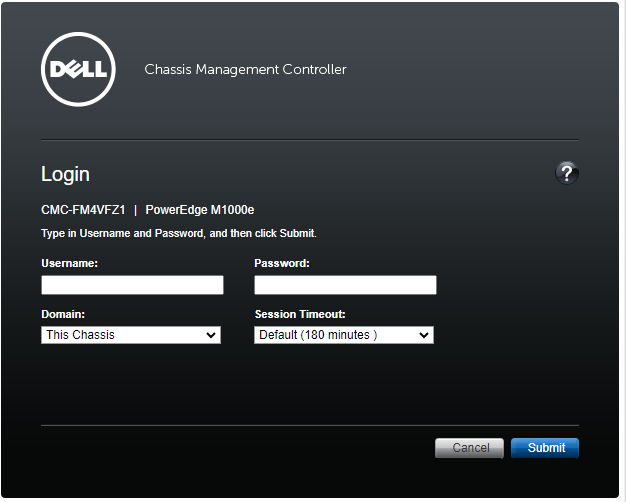Open help with the question mark icon
The width and height of the screenshot is (626, 502).
click(x=567, y=173)
